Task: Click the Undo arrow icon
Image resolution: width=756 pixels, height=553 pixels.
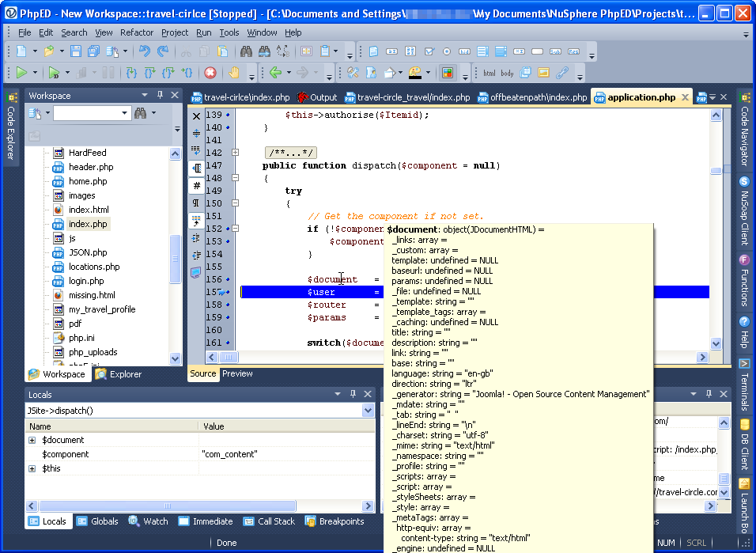Action: 144,51
